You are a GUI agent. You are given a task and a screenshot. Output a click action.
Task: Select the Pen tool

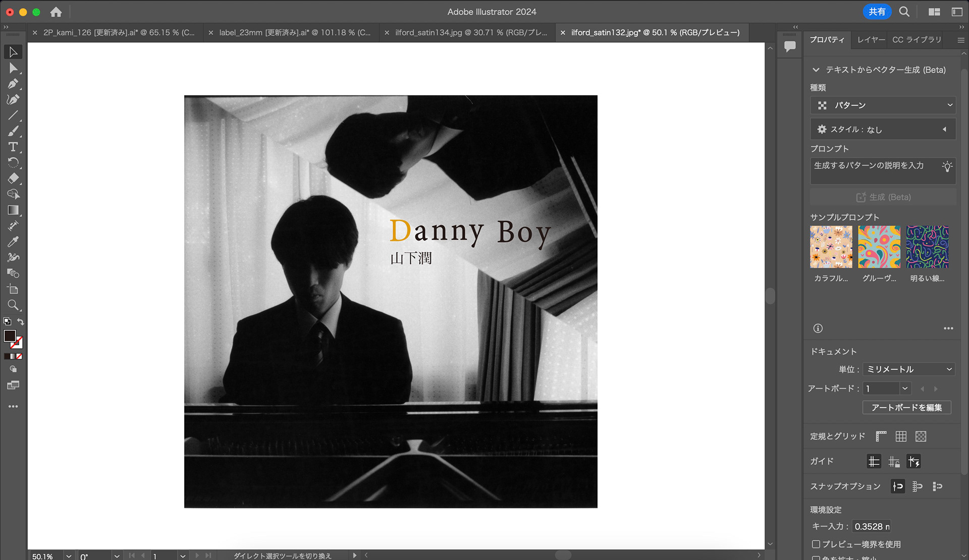click(x=13, y=84)
